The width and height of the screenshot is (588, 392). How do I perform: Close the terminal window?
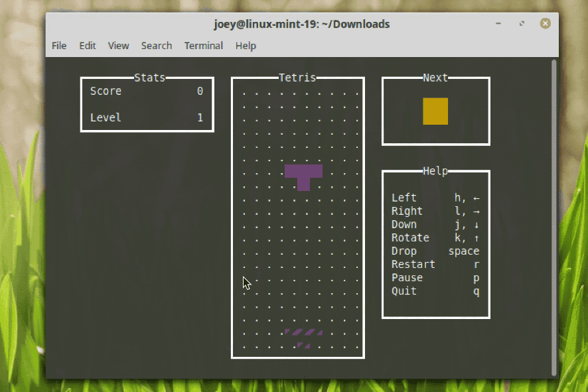click(x=546, y=24)
